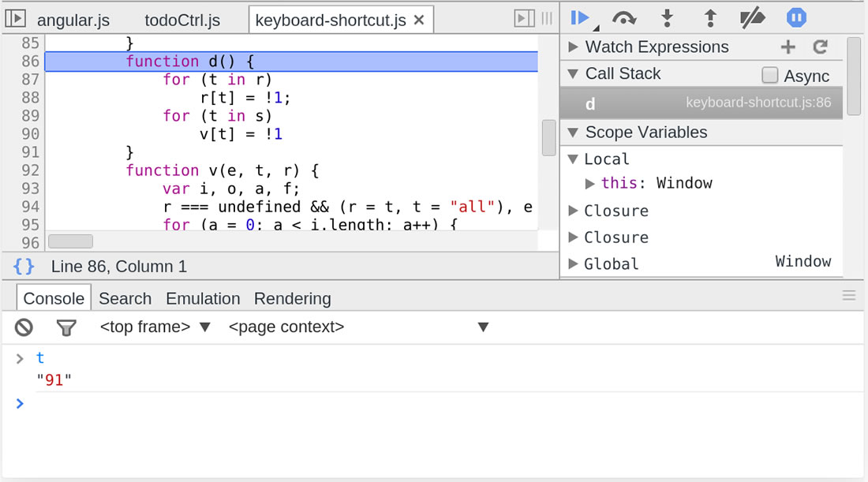Toggle pause on exceptions button
This screenshot has width=868, height=482.
[x=796, y=18]
